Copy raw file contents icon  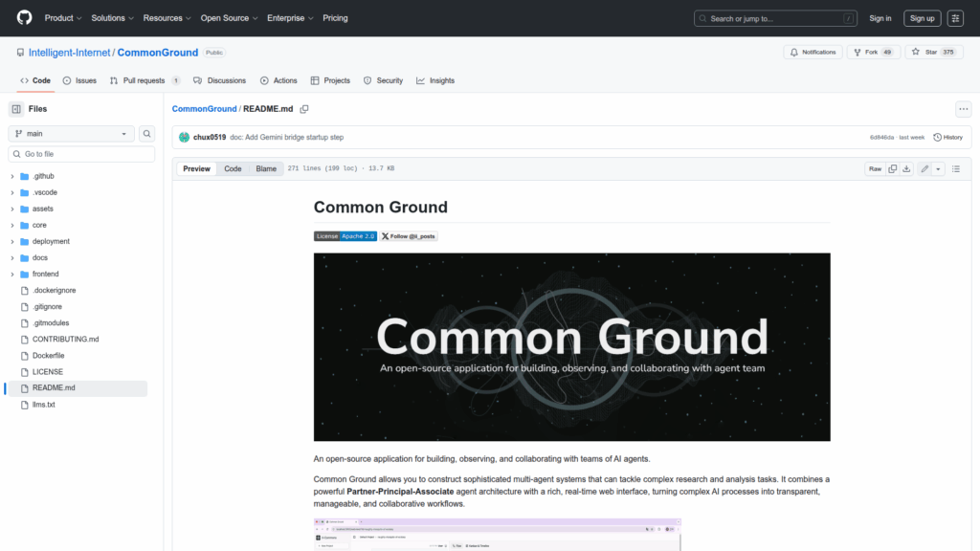(x=892, y=169)
